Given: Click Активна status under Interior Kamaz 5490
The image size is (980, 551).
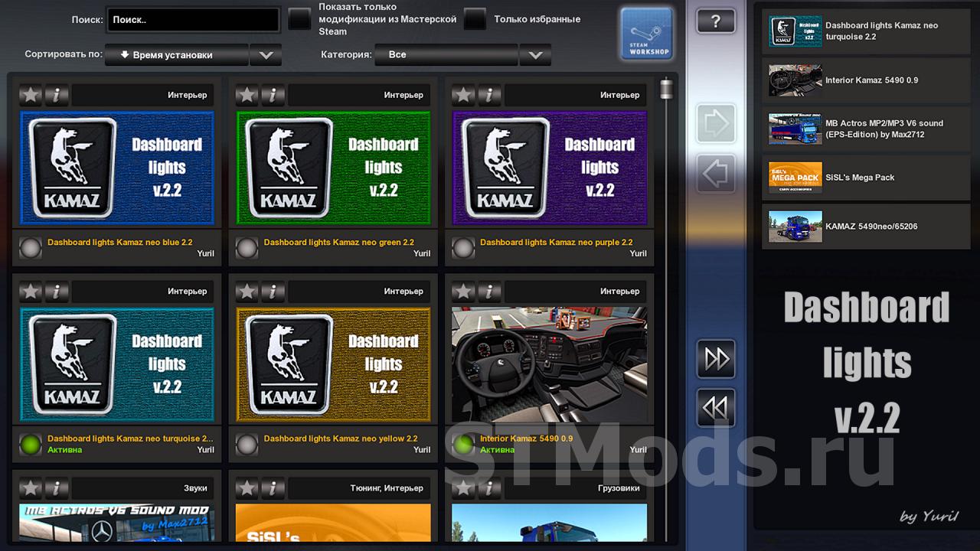Looking at the screenshot, I should coord(497,450).
